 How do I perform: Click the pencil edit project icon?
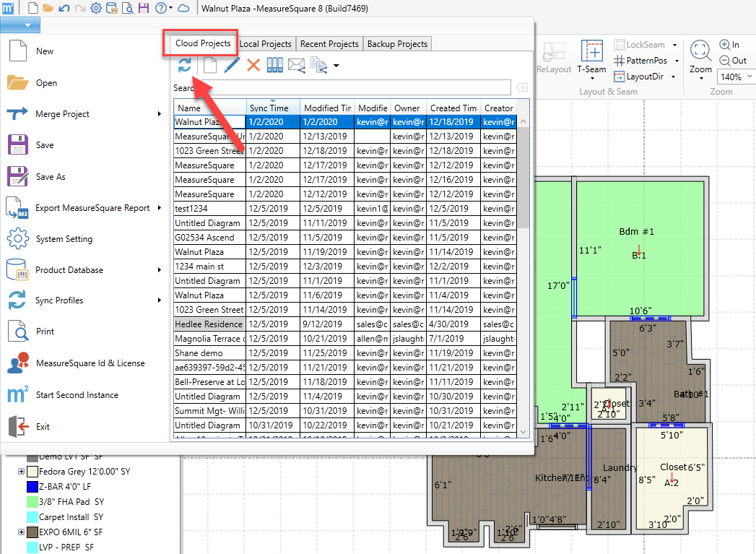231,66
